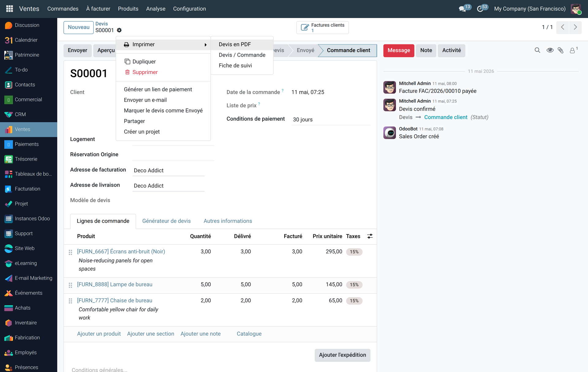This screenshot has width=588, height=372.
Task: Open the Adresse de facturation Deco Addict field
Action: (168, 170)
